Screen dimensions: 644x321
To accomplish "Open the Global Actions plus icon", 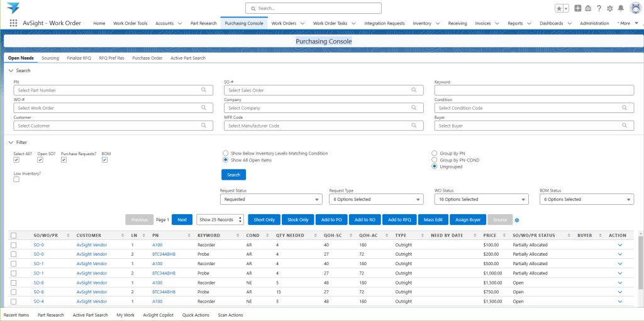I will tap(578, 8).
